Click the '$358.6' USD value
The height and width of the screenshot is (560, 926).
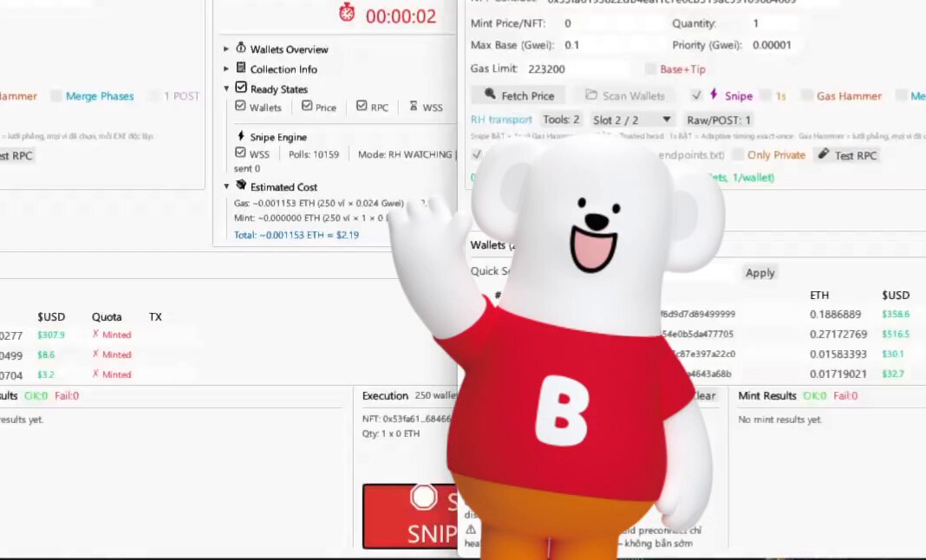896,315
